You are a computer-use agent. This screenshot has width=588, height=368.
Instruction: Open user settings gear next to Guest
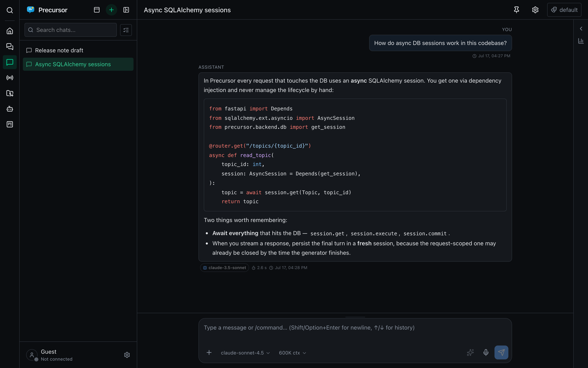(127, 355)
